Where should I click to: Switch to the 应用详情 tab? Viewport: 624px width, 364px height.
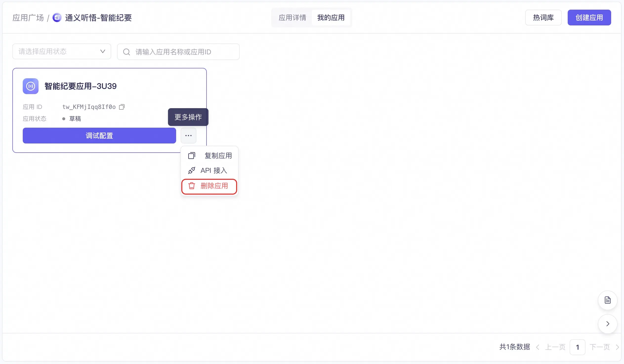click(292, 18)
